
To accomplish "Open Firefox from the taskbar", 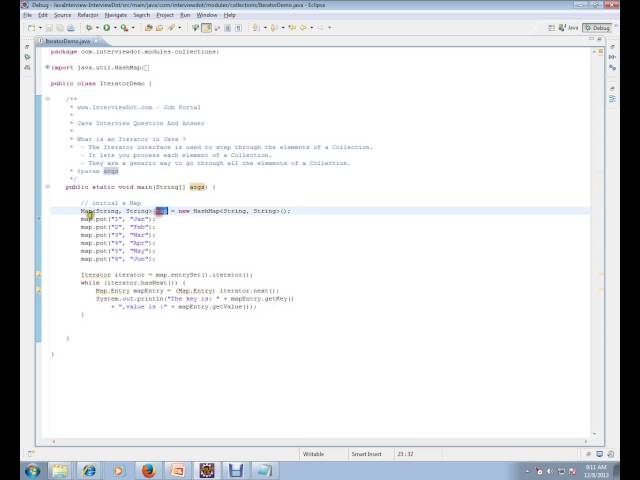I will click(148, 471).
